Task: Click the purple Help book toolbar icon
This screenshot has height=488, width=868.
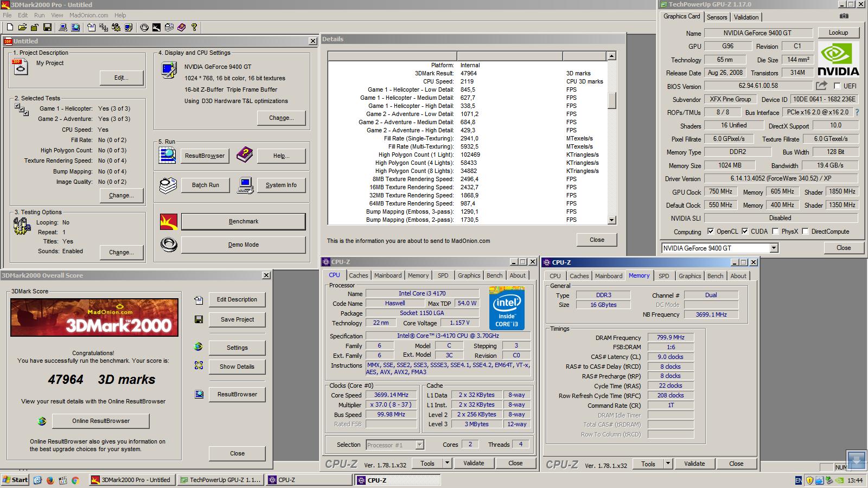Action: [182, 27]
